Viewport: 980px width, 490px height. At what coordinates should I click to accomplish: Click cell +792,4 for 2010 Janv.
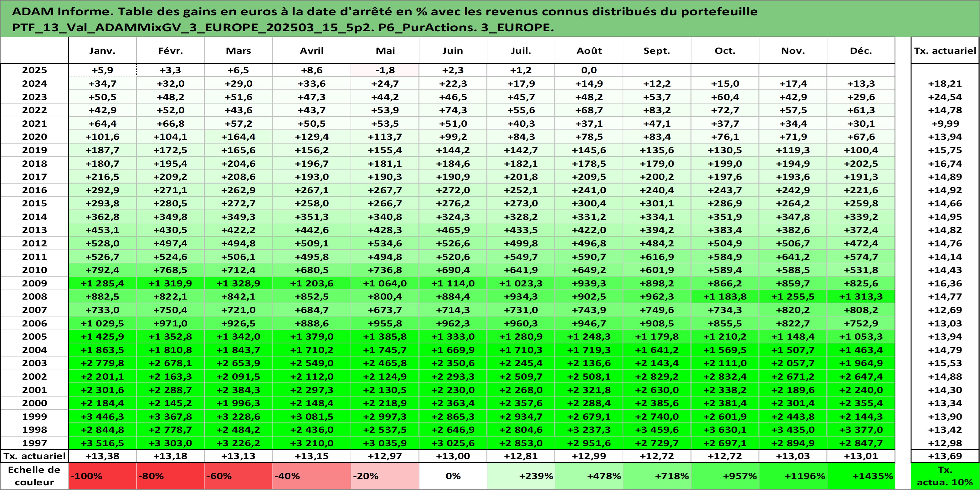[x=102, y=270]
